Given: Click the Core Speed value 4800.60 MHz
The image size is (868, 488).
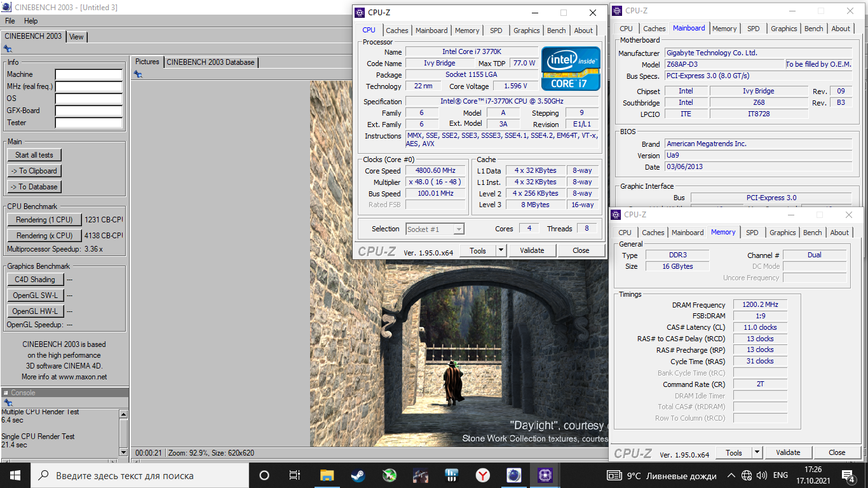Looking at the screenshot, I should point(435,170).
